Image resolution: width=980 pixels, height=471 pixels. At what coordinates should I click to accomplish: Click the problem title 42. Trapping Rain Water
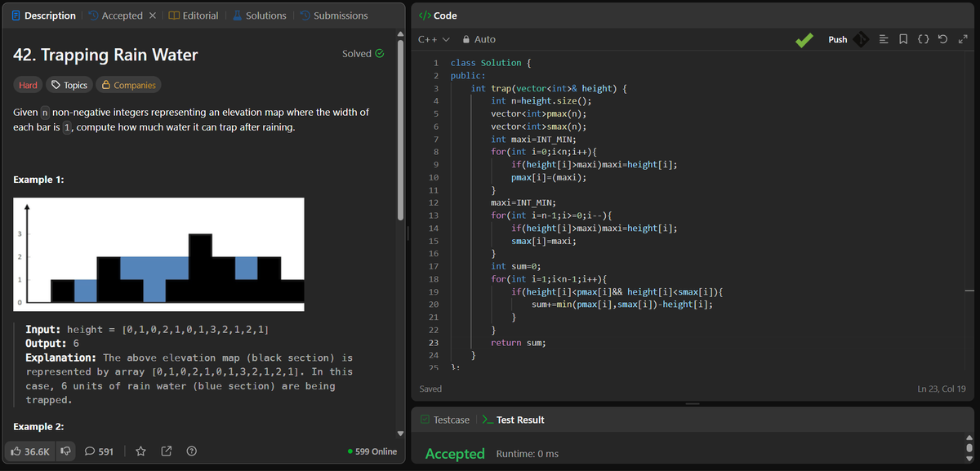click(x=106, y=56)
